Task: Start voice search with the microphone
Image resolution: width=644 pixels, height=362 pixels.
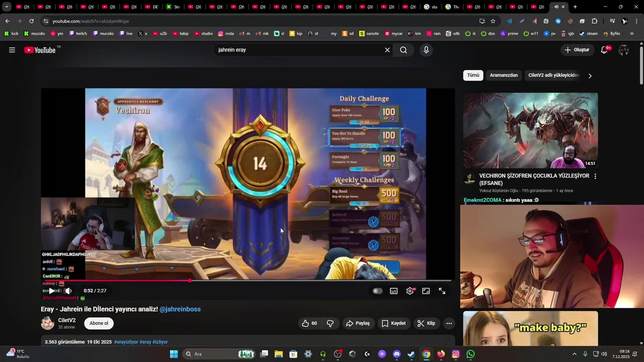Action: coord(426,50)
